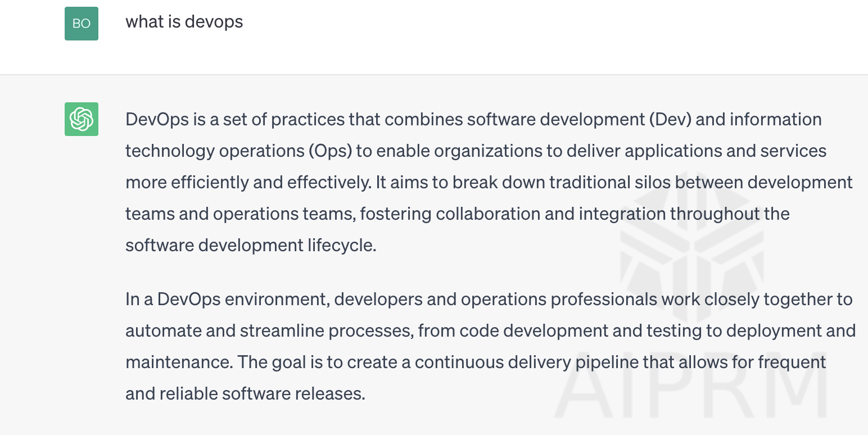The height and width of the screenshot is (435, 868).
Task: Click the divider line below the user message
Action: [434, 75]
